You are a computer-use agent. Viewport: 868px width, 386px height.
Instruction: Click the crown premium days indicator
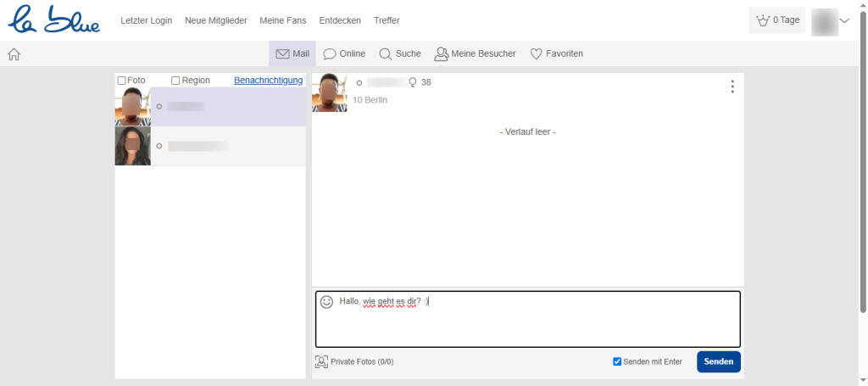(x=777, y=20)
